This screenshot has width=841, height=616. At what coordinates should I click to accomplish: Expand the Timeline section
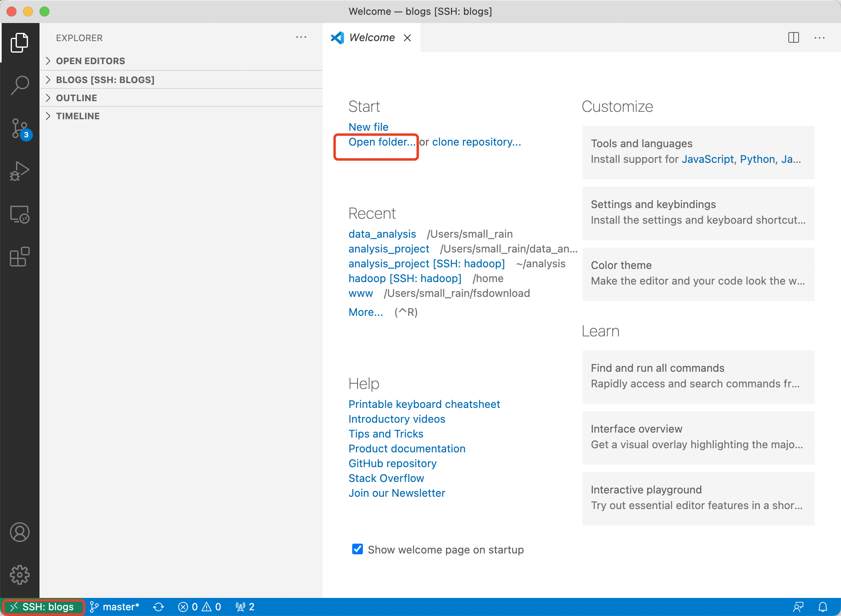coord(78,116)
